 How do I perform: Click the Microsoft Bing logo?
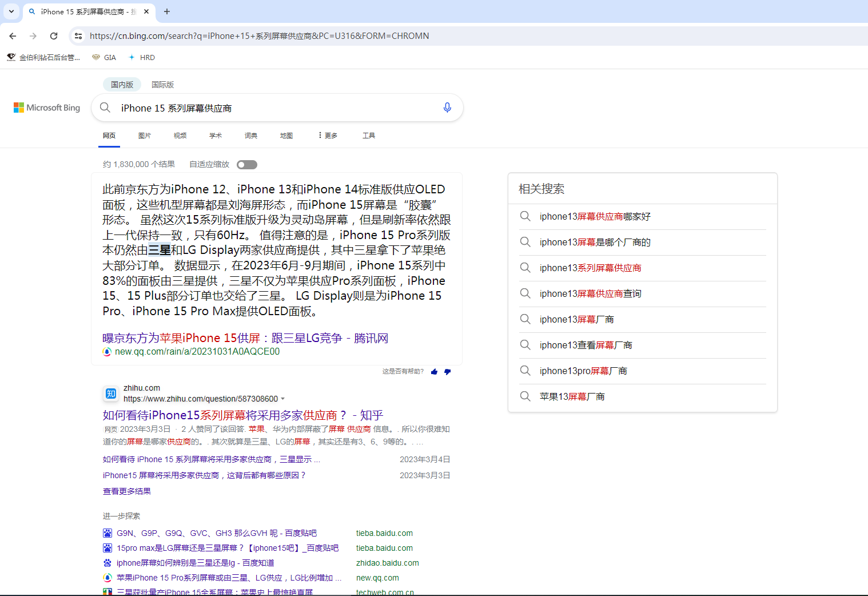point(47,108)
